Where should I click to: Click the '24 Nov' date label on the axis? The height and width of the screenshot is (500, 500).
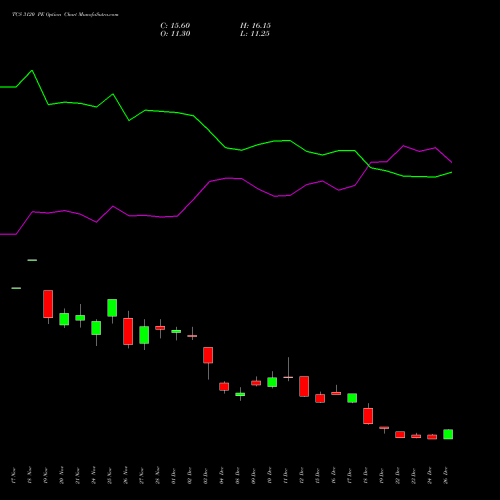94,476
